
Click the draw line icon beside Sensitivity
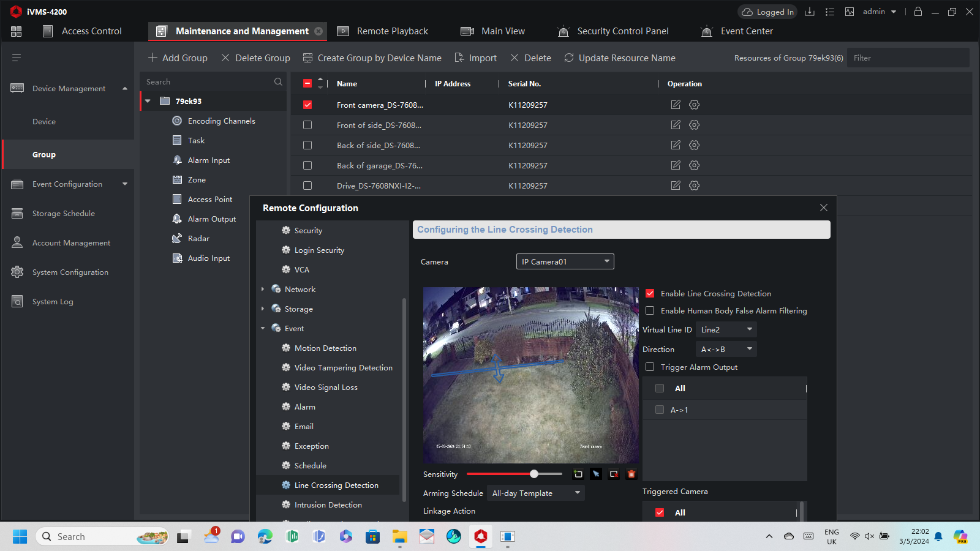click(x=578, y=474)
